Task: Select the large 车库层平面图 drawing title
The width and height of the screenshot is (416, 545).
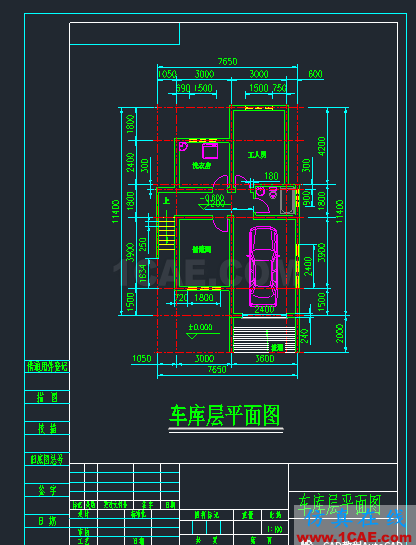Action: (x=225, y=415)
